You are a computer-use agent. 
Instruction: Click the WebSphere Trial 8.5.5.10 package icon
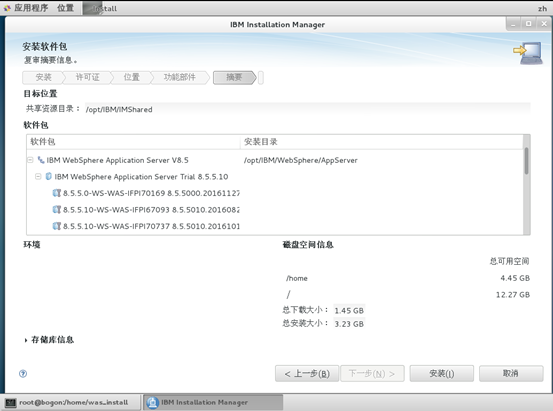coord(49,176)
